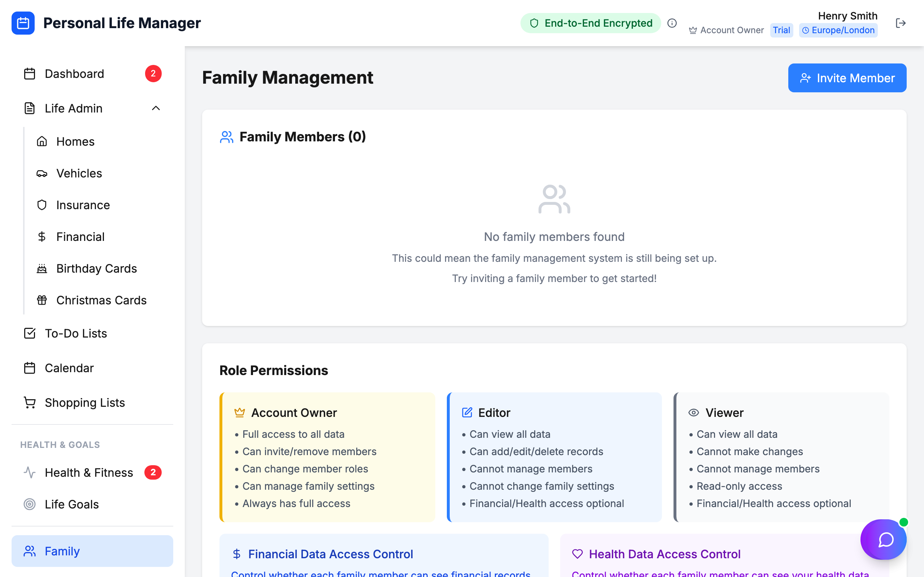Open the Health Data Access Control section

[x=664, y=554]
